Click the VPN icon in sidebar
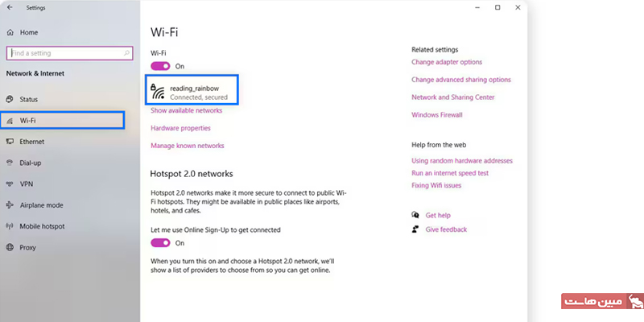This screenshot has height=322, width=644. 10,184
